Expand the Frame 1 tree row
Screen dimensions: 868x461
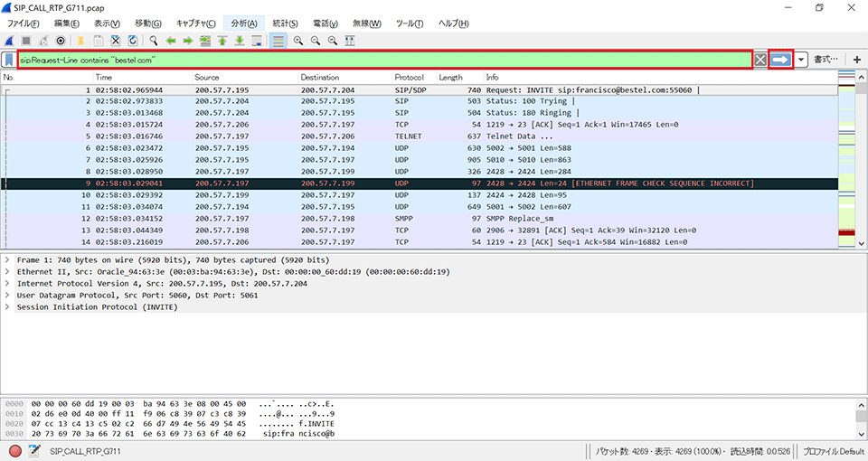point(7,259)
